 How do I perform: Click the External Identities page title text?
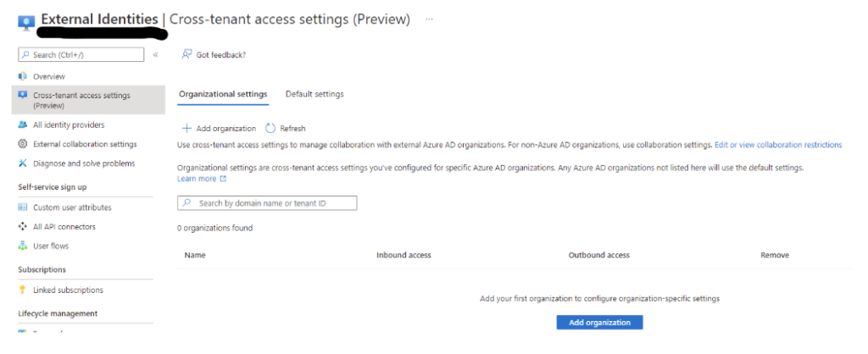pos(100,19)
